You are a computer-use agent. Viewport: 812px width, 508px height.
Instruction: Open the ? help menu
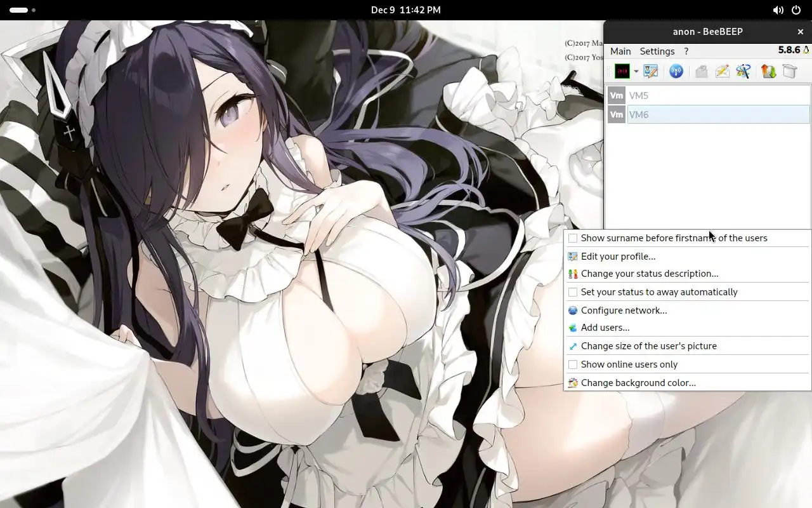pos(686,51)
